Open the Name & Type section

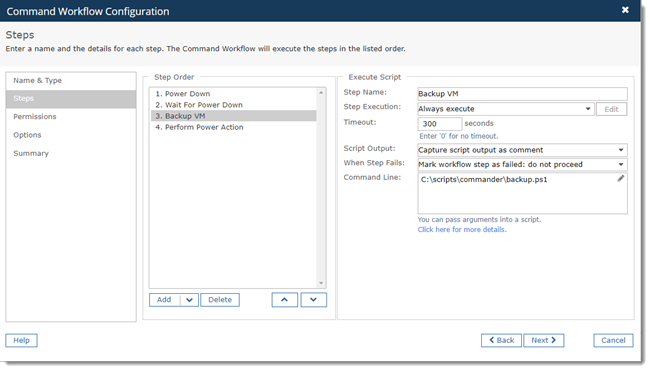[x=71, y=80]
